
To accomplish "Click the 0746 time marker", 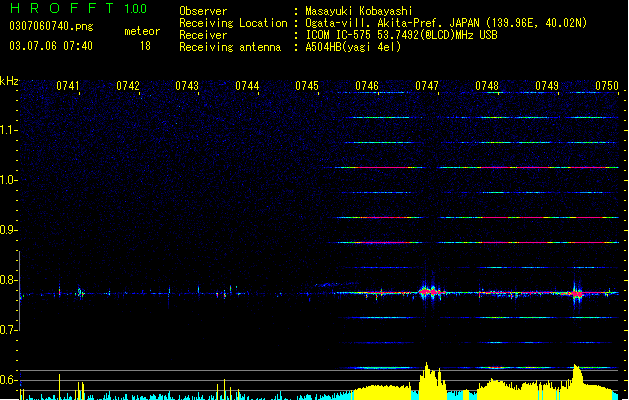I will [367, 86].
